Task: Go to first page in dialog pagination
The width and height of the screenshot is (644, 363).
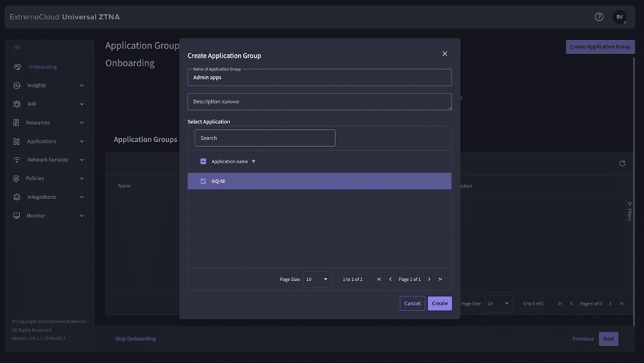Action: click(x=379, y=280)
